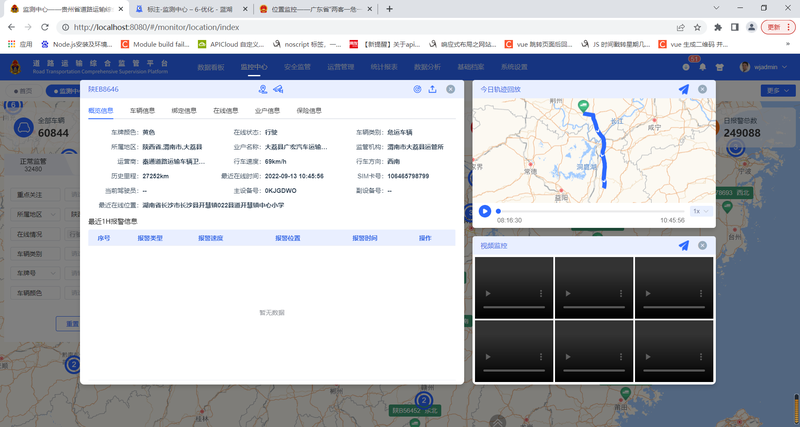This screenshot has height=427, width=800.
Task: Open browser extensions puzzle icon
Action: click(718, 27)
